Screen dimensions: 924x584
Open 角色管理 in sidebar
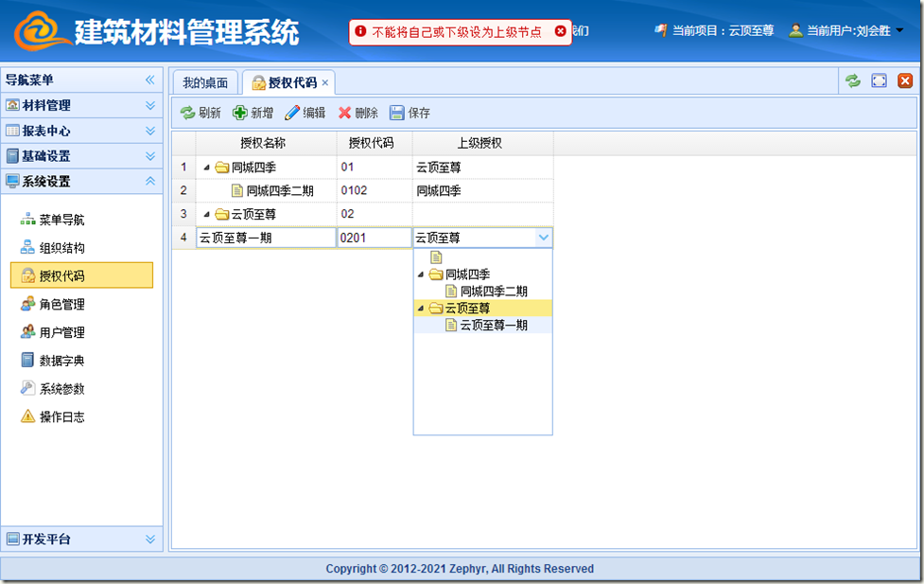point(61,305)
